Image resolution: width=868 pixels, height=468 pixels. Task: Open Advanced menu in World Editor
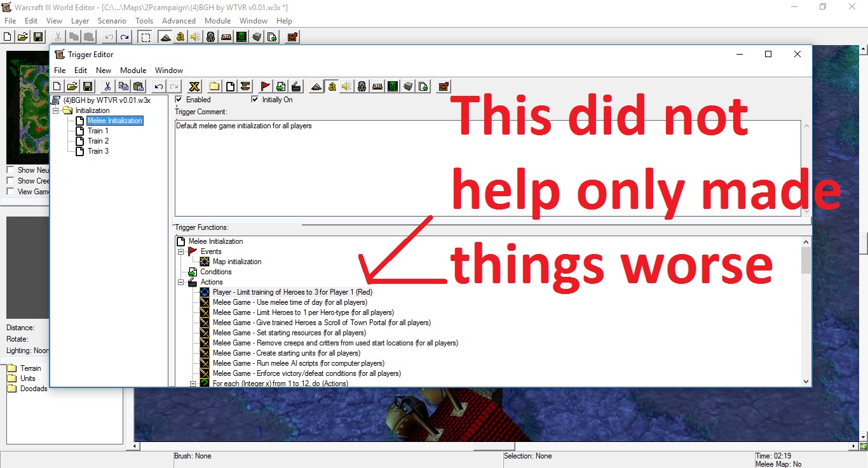[x=179, y=21]
